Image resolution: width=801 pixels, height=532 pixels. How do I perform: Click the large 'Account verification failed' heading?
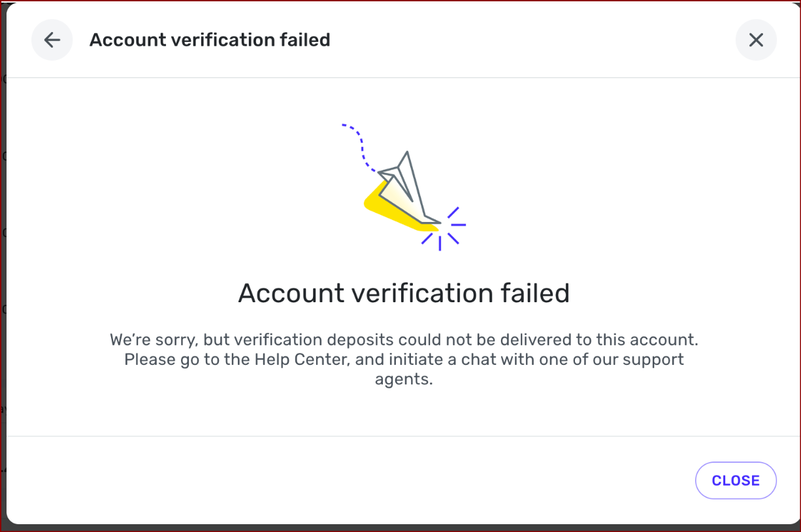(x=404, y=293)
